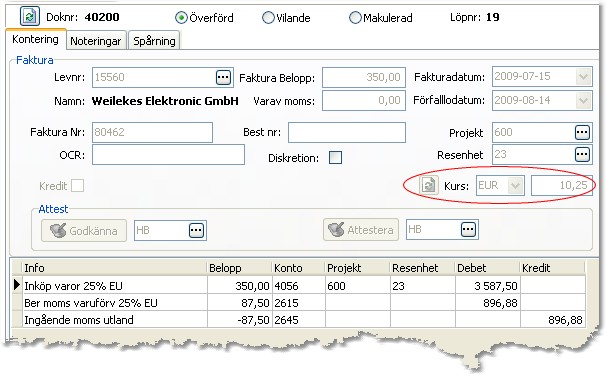Click the Godkänna button

[84, 231]
